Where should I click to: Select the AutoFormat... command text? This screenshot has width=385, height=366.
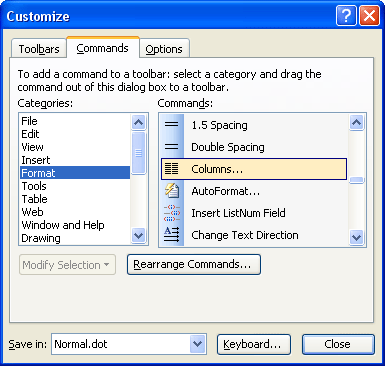click(225, 191)
